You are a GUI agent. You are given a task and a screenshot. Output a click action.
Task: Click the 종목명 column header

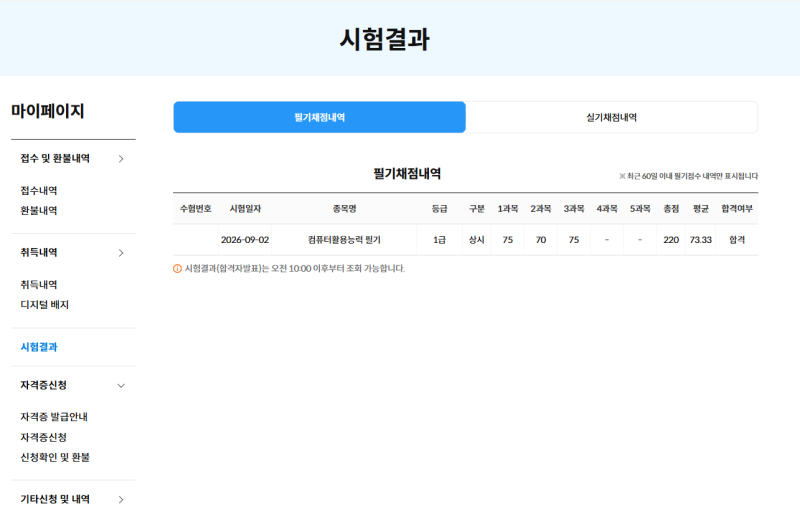click(x=344, y=209)
